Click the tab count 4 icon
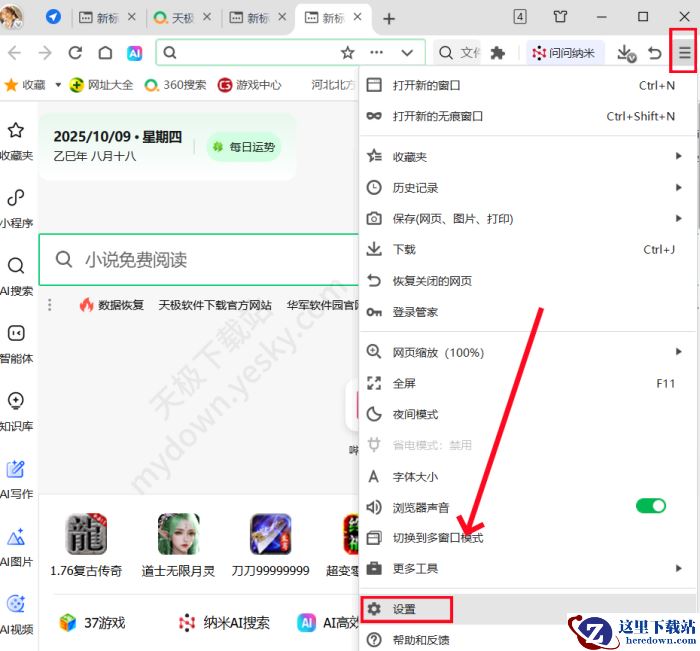Viewport: 700px width, 651px height. (520, 17)
